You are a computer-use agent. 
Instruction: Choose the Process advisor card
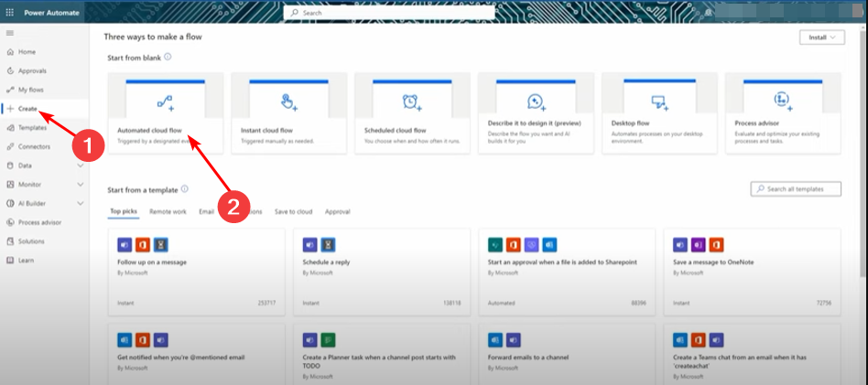(x=783, y=112)
